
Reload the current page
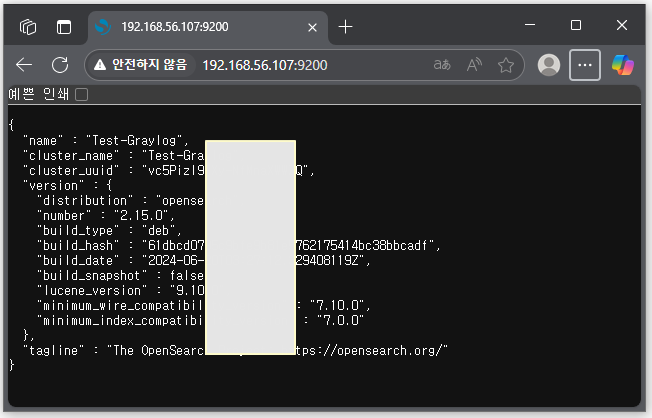pyautogui.click(x=60, y=65)
